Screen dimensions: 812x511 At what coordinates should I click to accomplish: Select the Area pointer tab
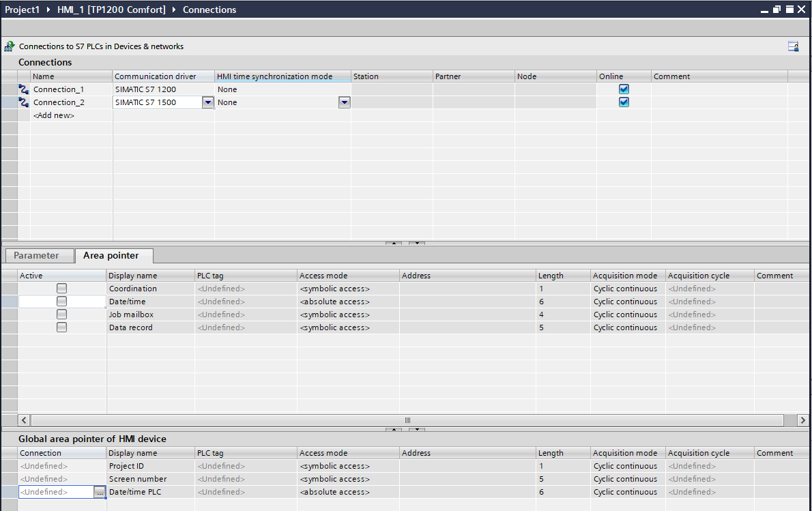click(x=111, y=256)
